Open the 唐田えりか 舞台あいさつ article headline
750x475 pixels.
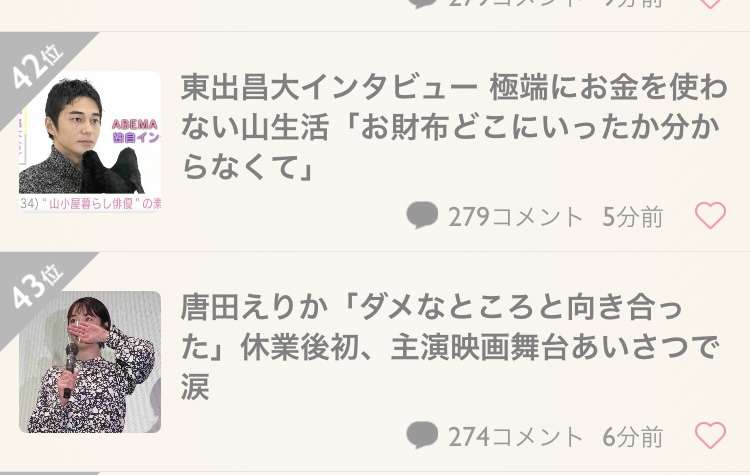click(x=450, y=347)
